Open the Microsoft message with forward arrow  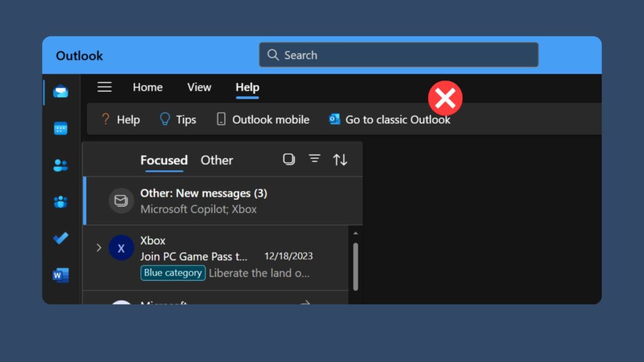click(x=305, y=303)
